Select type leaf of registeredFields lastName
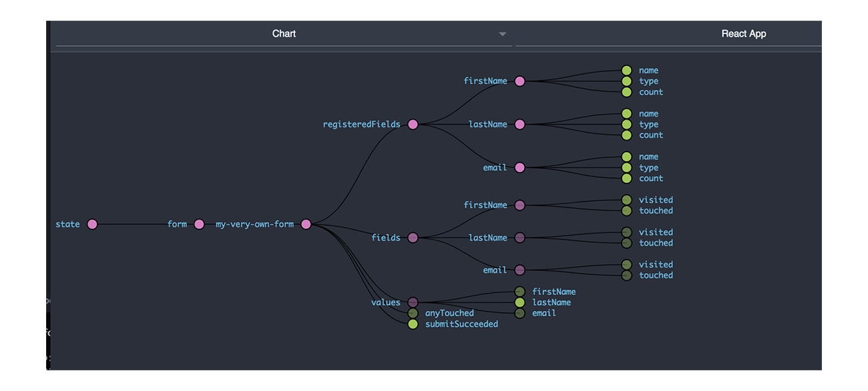Screen dimensions: 868x391 pyautogui.click(x=626, y=124)
